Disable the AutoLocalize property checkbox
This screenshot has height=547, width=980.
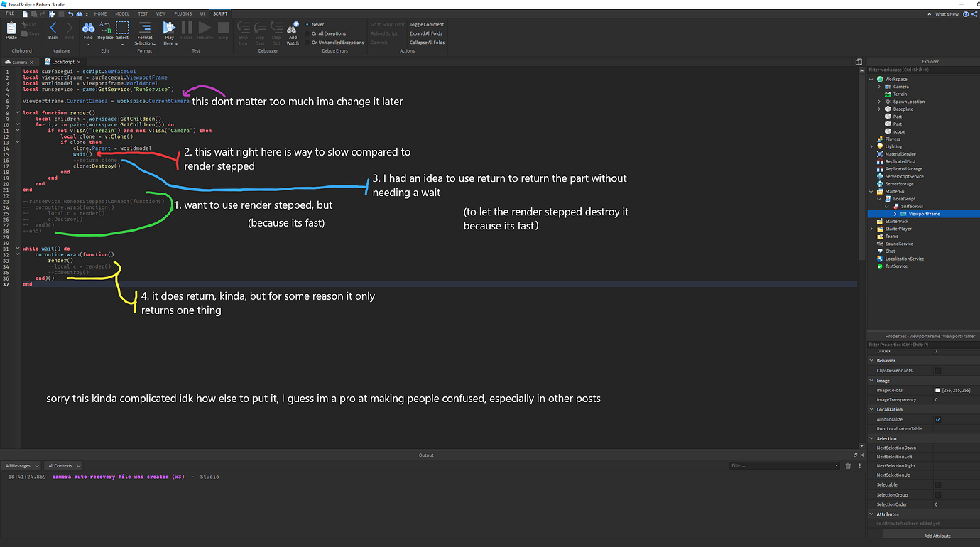(938, 419)
